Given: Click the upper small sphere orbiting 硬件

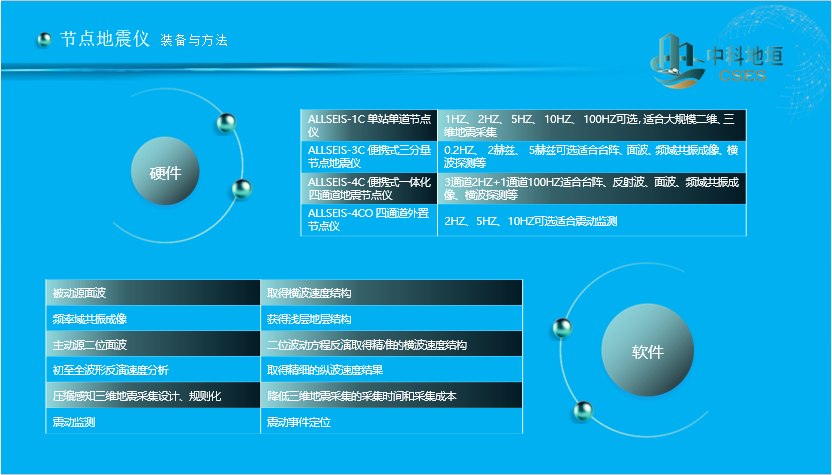Looking at the screenshot, I should tap(227, 124).
